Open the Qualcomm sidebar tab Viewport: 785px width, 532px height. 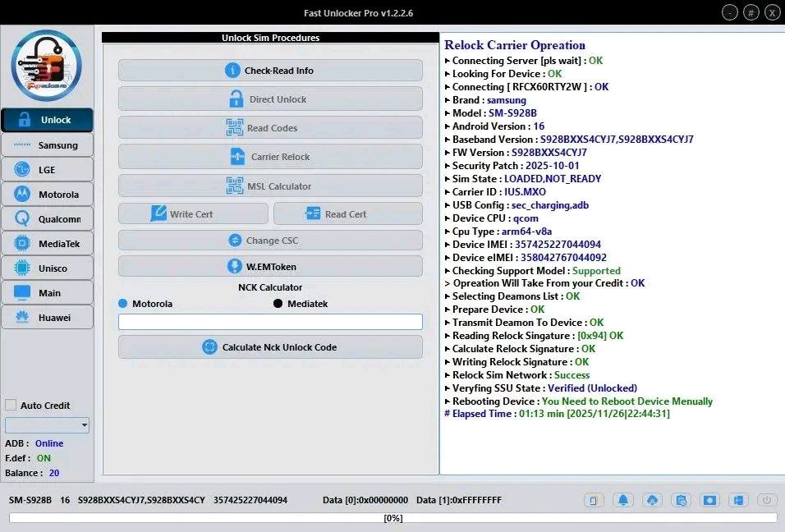47,219
